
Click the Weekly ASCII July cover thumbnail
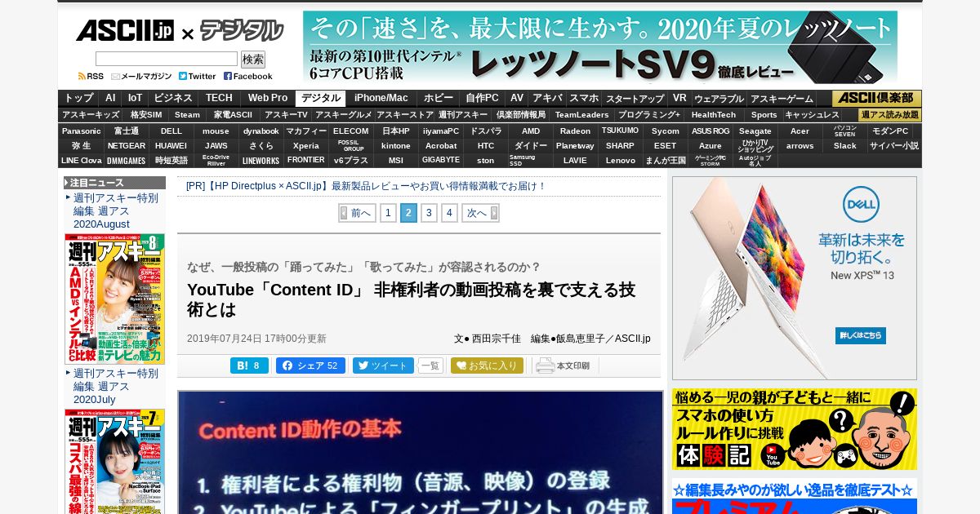click(114, 462)
